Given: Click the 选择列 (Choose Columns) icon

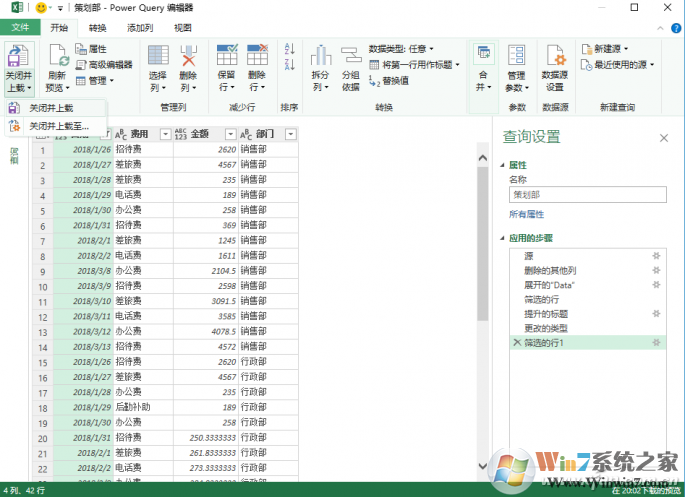Looking at the screenshot, I should pyautogui.click(x=158, y=55).
